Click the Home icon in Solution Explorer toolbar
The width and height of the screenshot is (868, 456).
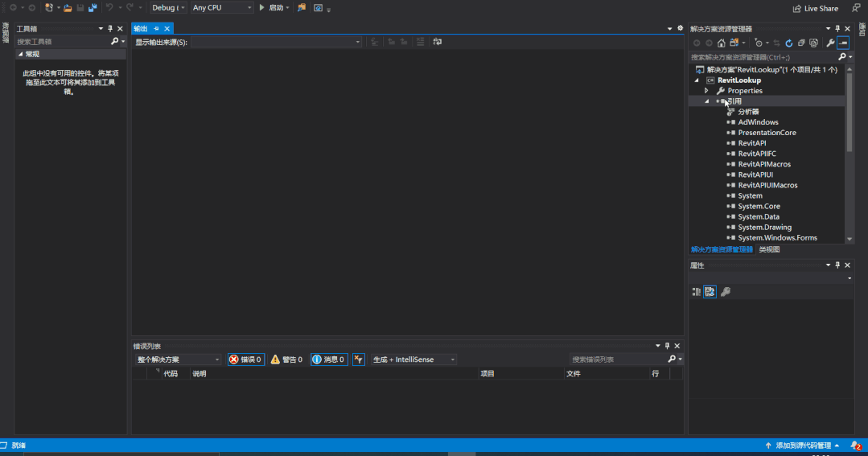722,43
